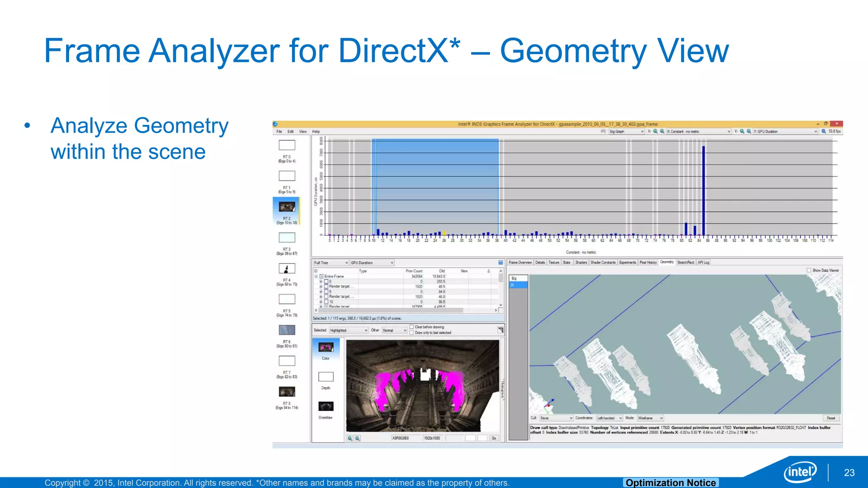Collapse the Entire Frame tree node
Screen dimensions: 868x488
316,276
